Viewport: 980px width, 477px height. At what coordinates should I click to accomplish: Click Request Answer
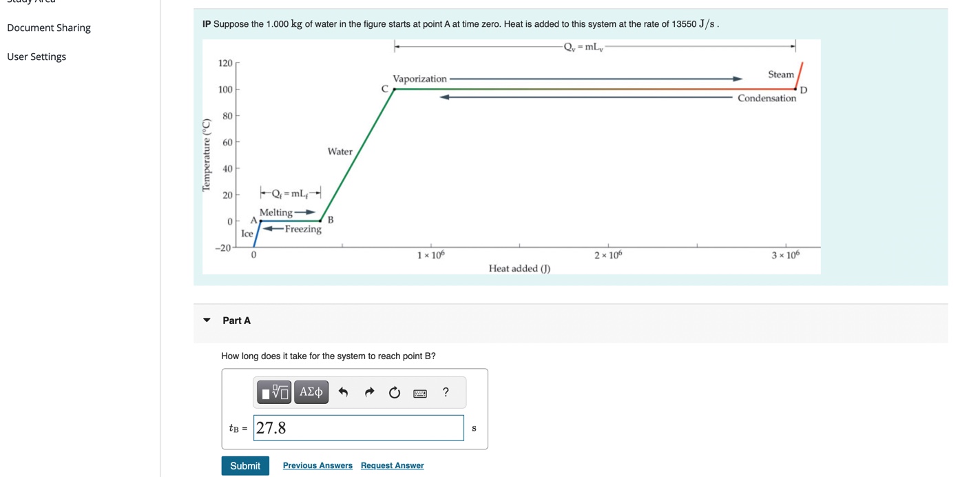(x=392, y=465)
